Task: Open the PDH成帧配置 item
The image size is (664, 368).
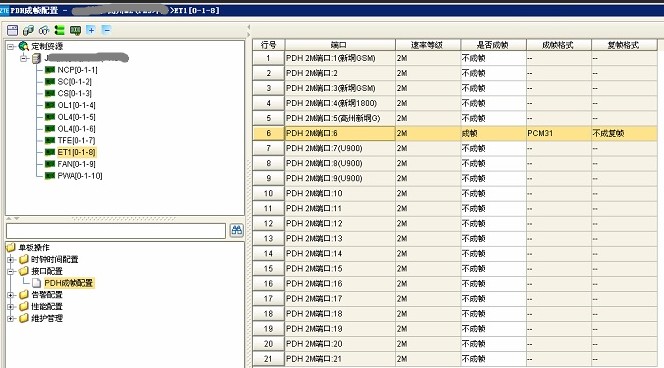Action: click(x=69, y=283)
